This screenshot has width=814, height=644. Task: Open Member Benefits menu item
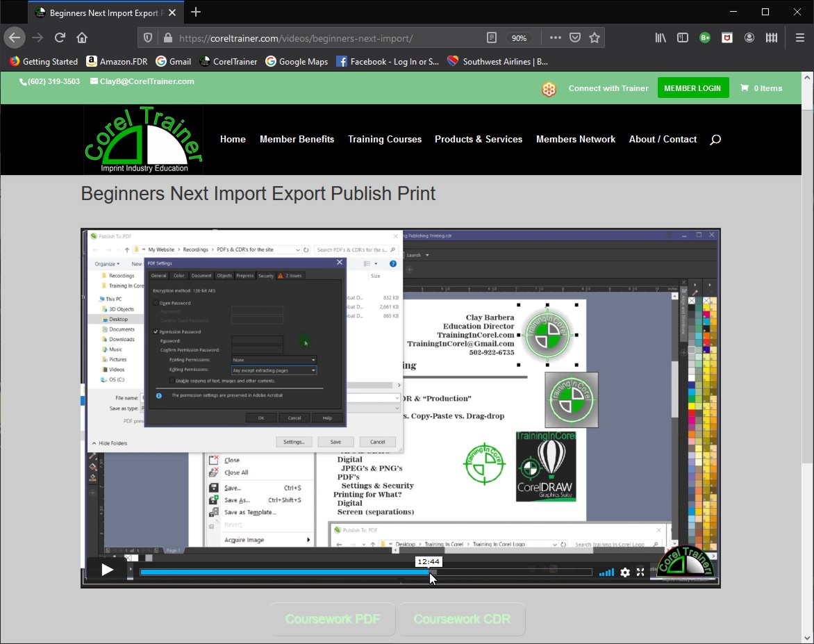click(297, 139)
